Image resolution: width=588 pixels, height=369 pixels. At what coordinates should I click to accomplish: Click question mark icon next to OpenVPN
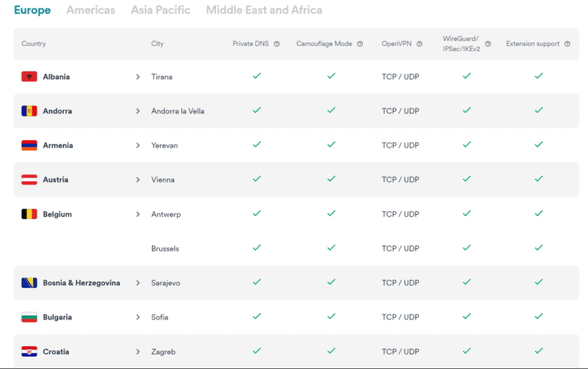click(420, 44)
